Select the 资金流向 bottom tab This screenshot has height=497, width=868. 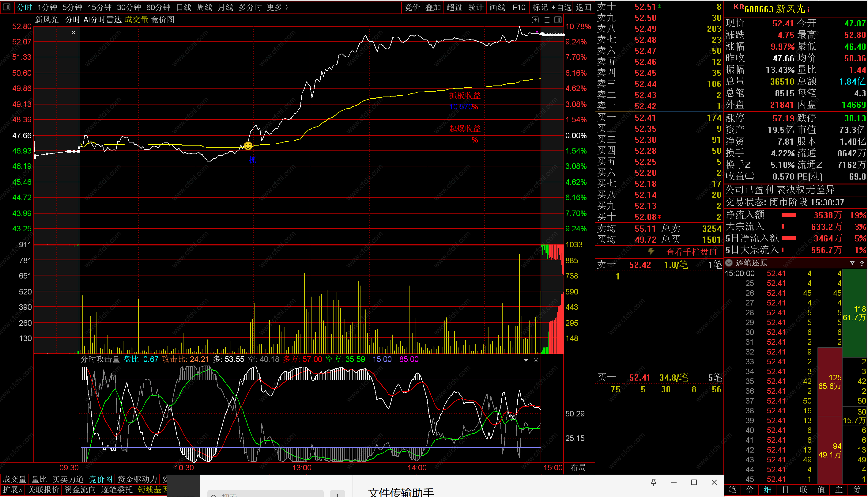coord(80,489)
